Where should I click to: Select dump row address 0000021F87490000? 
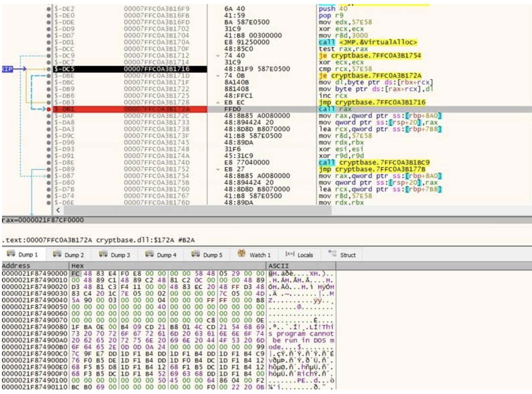(x=34, y=273)
